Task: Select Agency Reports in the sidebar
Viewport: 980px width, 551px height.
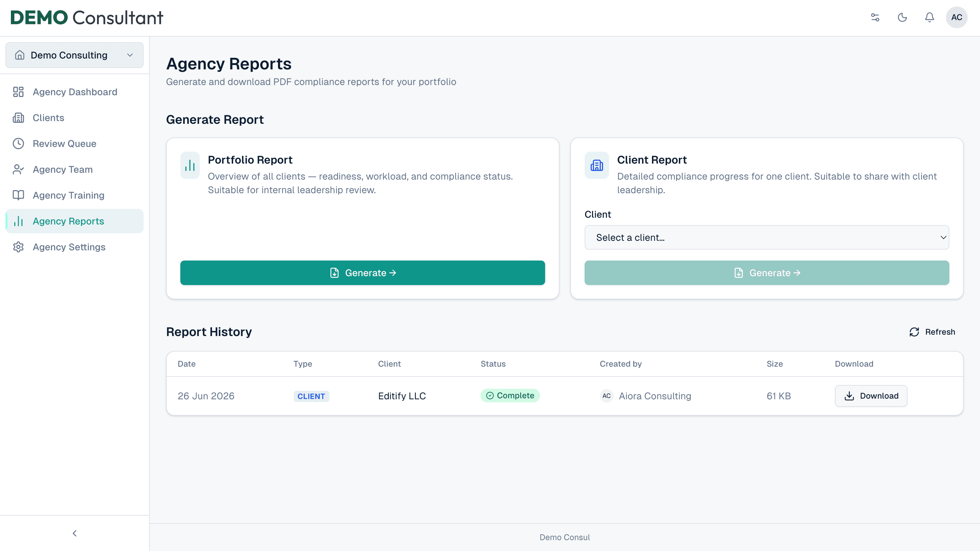Action: [75, 221]
